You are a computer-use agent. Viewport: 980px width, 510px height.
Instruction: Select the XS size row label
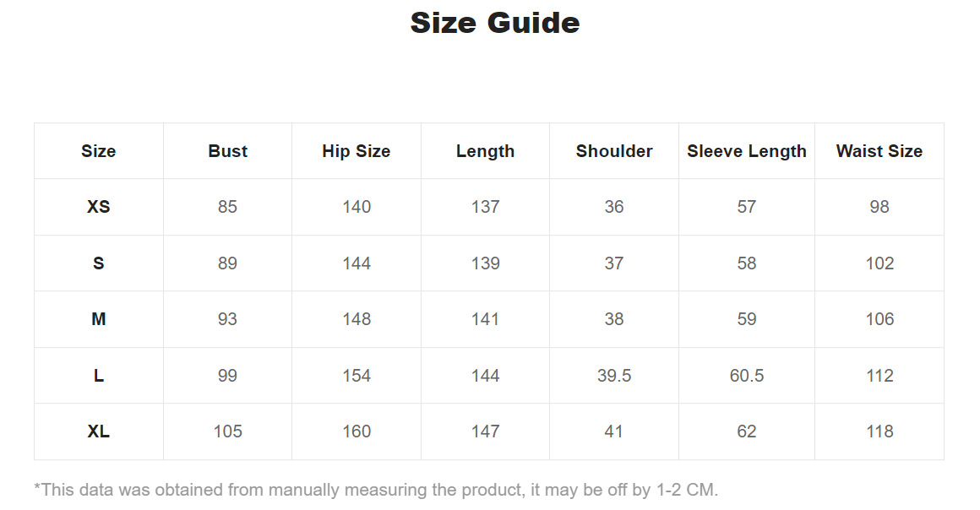(x=99, y=207)
